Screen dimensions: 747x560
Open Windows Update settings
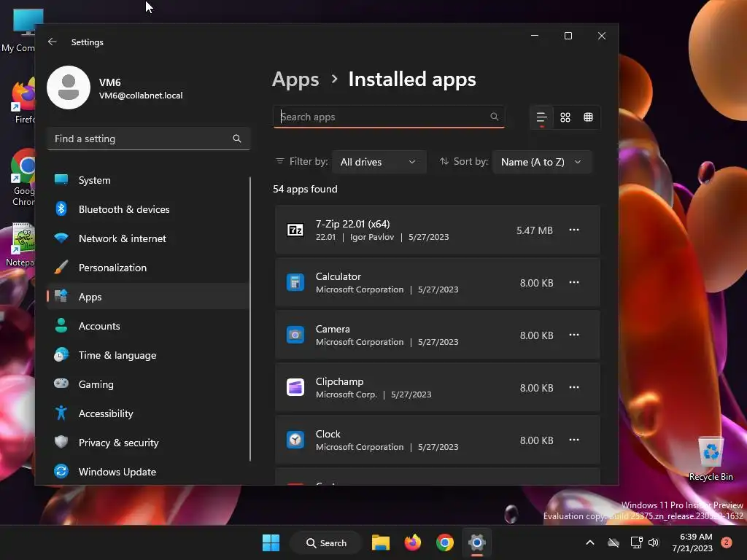(147, 472)
